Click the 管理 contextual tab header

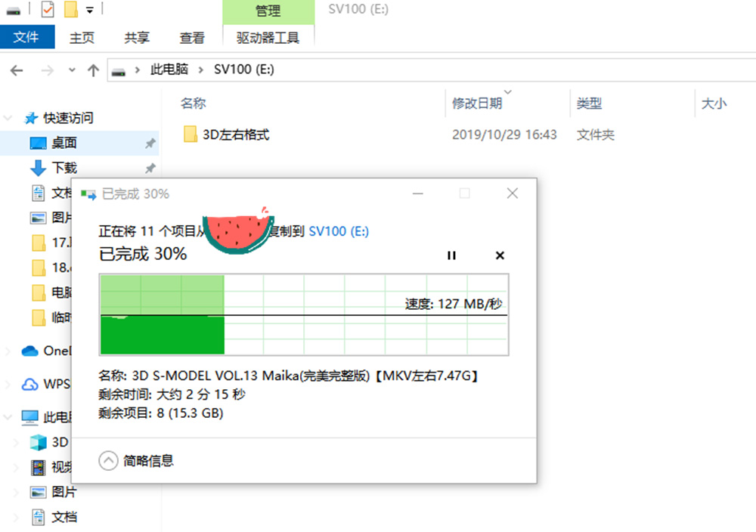pos(268,11)
